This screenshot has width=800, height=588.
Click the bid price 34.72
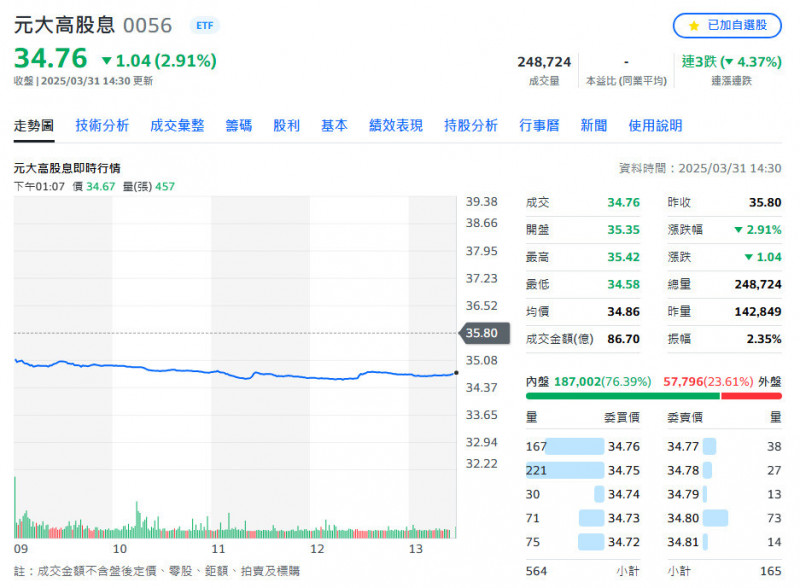click(x=623, y=542)
